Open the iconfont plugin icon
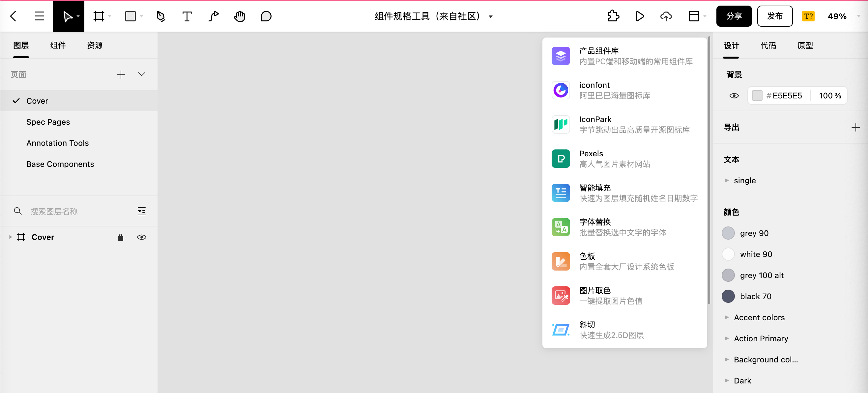This screenshot has height=393, width=868. pyautogui.click(x=561, y=90)
